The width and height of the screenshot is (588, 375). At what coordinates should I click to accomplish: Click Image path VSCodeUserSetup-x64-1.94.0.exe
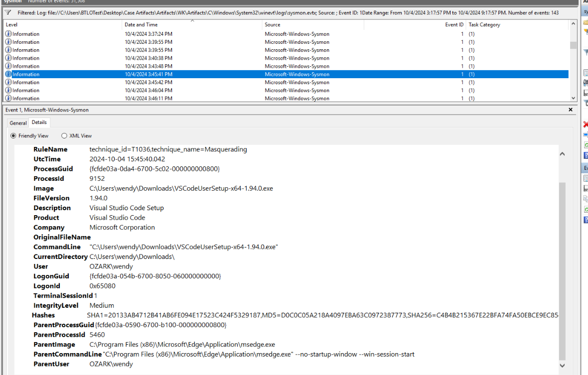(x=181, y=188)
